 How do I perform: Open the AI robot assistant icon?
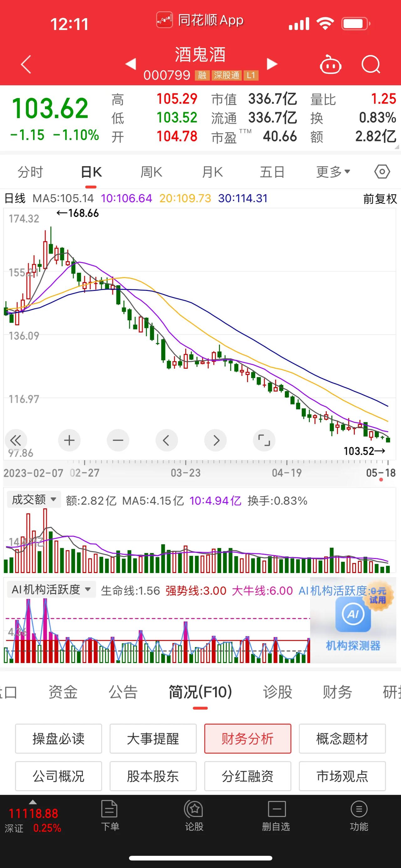(x=330, y=64)
